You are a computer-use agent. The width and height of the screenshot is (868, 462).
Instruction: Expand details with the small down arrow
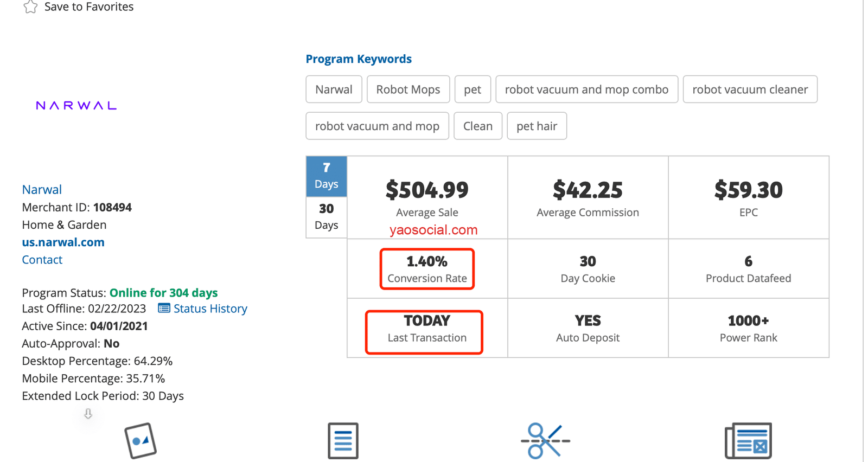tap(88, 414)
